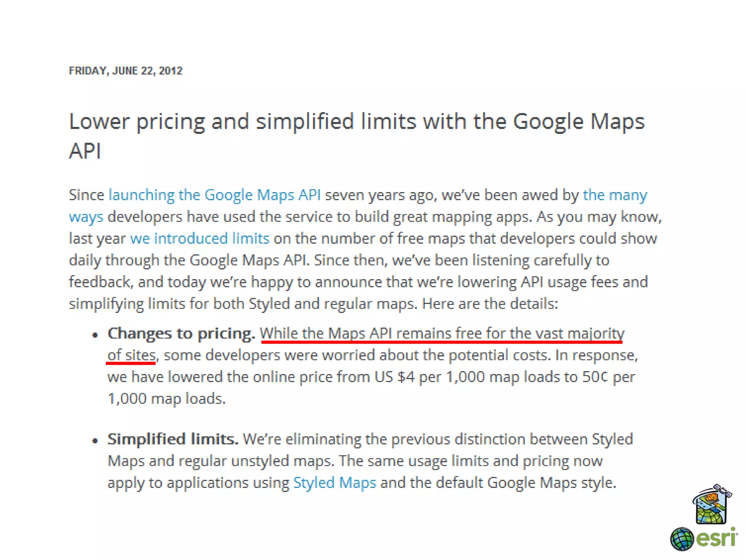Viewport: 747px width, 560px height.
Task: Click the bold 'Changes to pricing.' text
Action: point(181,334)
